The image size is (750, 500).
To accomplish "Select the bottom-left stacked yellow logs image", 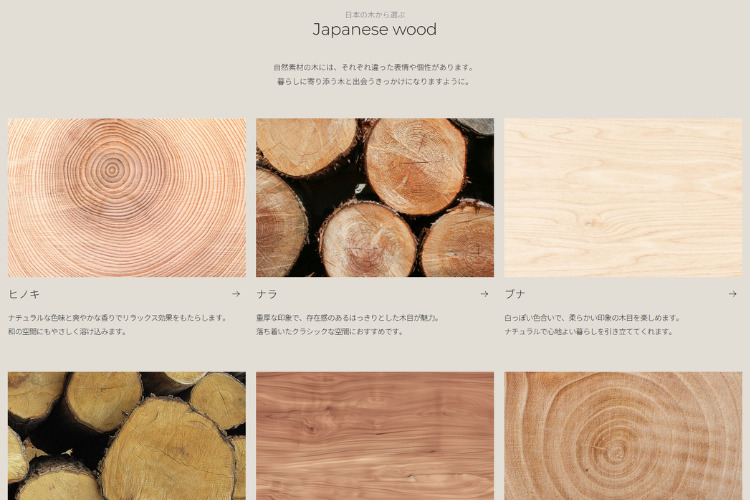I will point(127,436).
